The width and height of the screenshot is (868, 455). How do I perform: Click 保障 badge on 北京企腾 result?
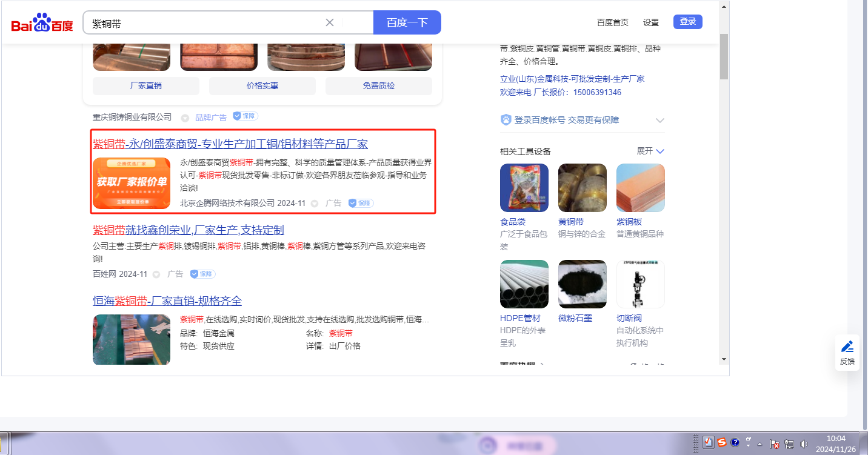click(361, 204)
